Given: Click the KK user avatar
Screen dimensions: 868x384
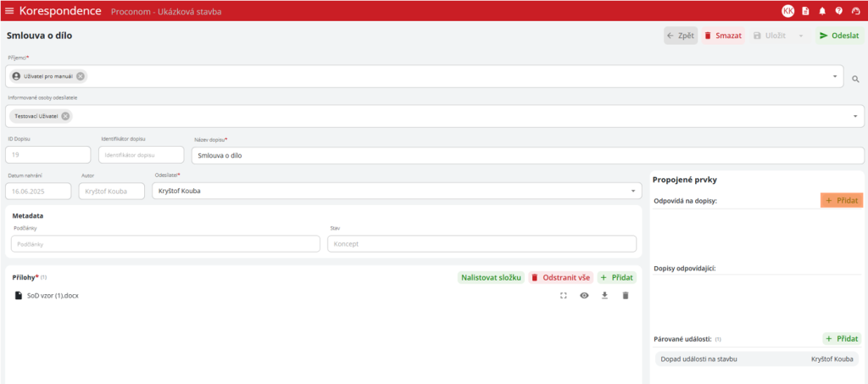Looking at the screenshot, I should (787, 11).
